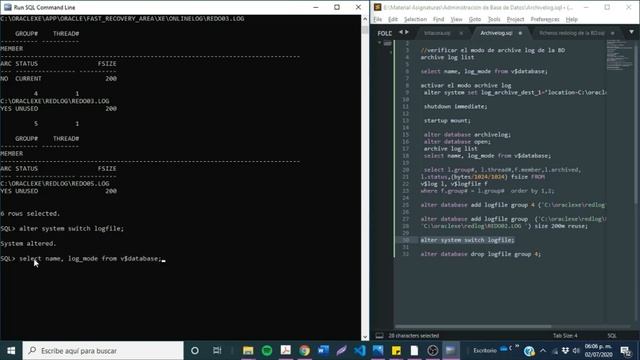Click line 'shutdown immediate;' in editor
640x360 pixels.
(455, 107)
